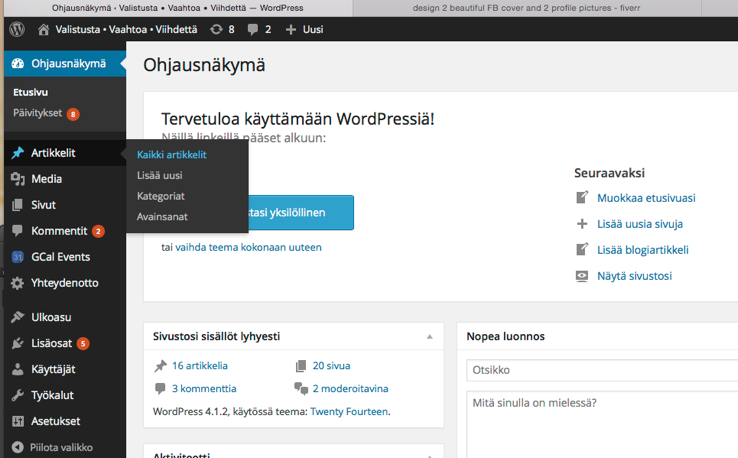Switch to the fiverr design browser tab
Screen dimensions: 738x458
(x=526, y=8)
